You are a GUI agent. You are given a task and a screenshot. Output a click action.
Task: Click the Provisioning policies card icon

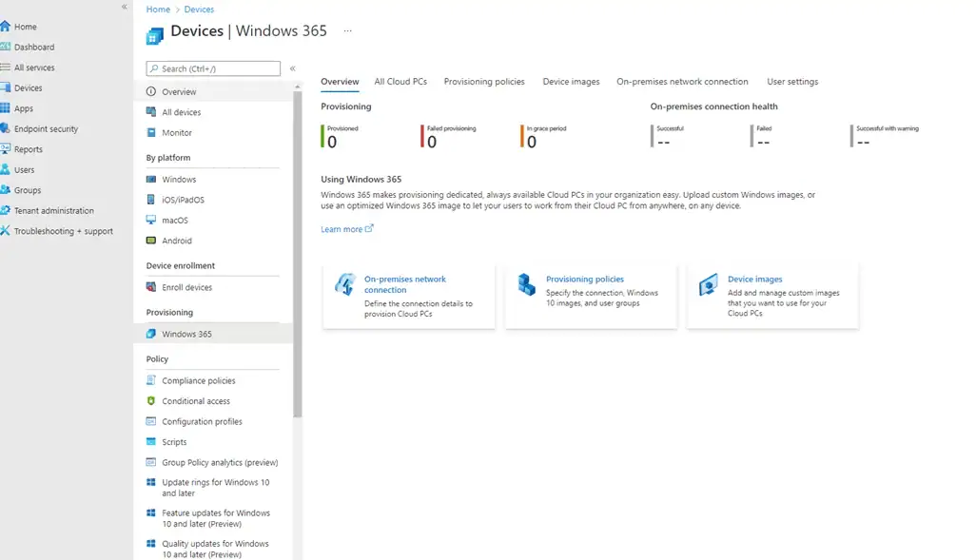[x=527, y=284]
